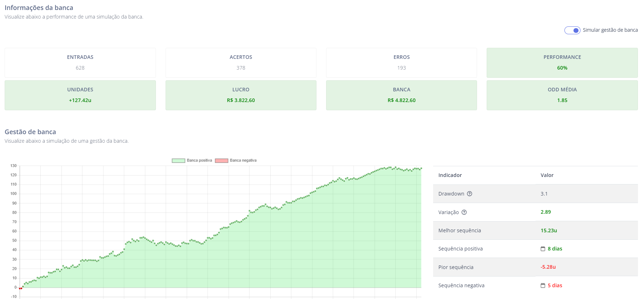Click the 130 label on the chart y-axis
Screen dimensions: 644x299
(x=14, y=166)
